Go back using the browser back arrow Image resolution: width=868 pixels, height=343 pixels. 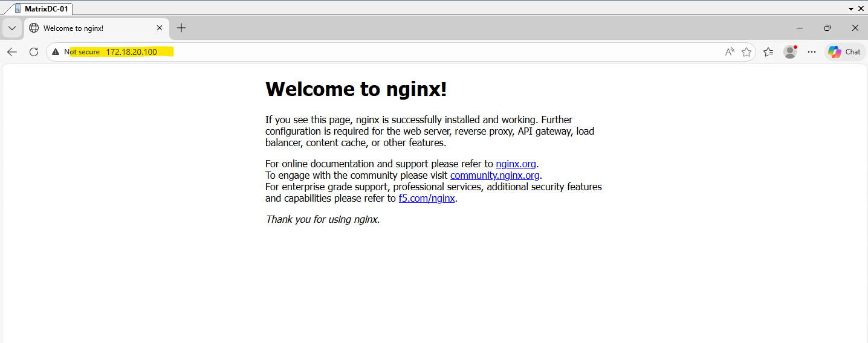pos(12,52)
